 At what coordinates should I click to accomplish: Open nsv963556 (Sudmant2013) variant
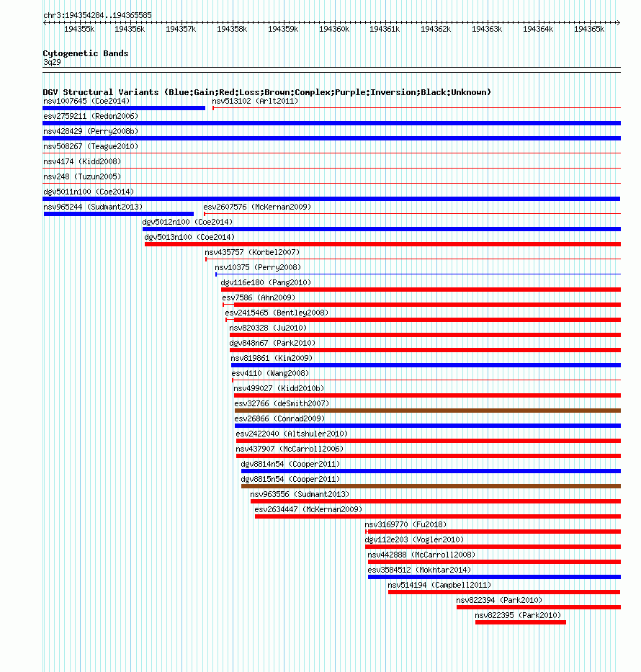coord(300,494)
